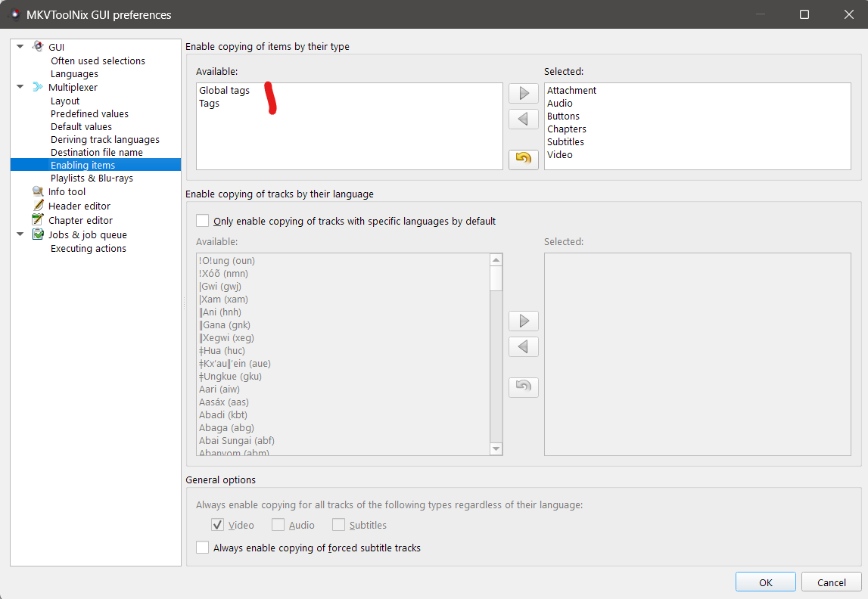Select Subtitles in Selected list

(565, 141)
